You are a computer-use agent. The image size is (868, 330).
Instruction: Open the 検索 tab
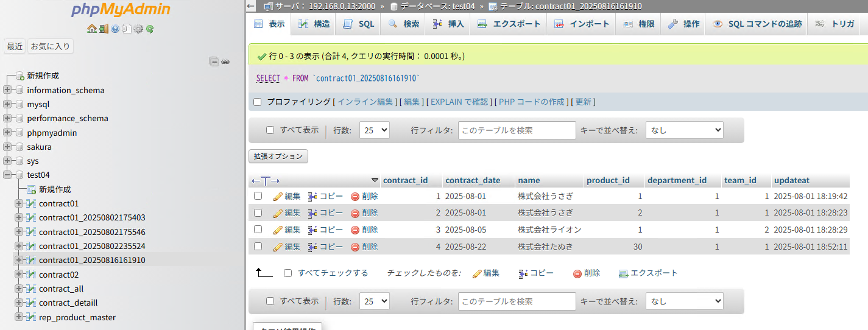[x=403, y=24]
